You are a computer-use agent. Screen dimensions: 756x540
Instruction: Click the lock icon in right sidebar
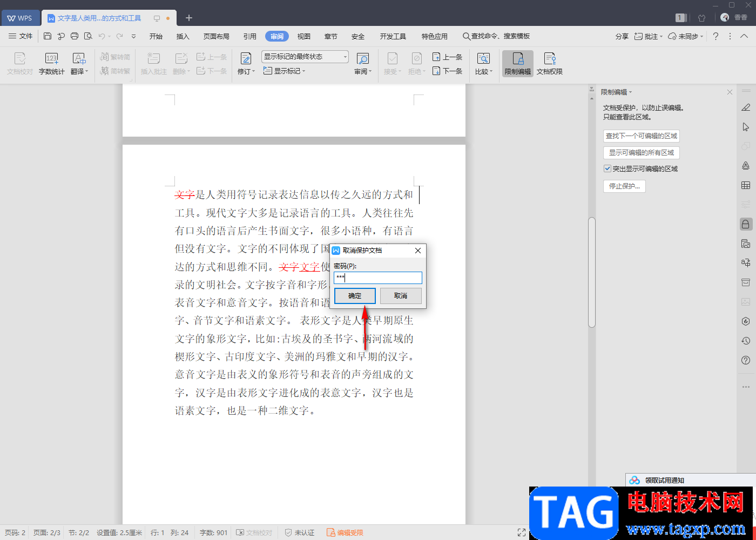[x=746, y=224]
